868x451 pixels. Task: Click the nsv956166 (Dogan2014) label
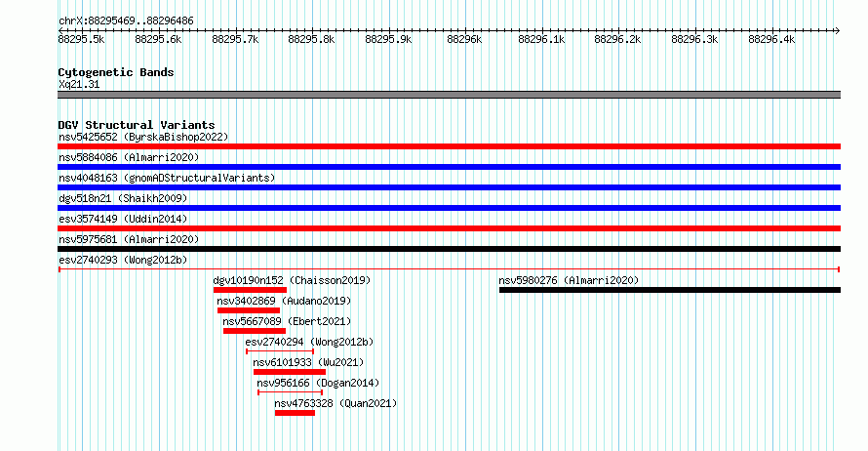click(318, 383)
